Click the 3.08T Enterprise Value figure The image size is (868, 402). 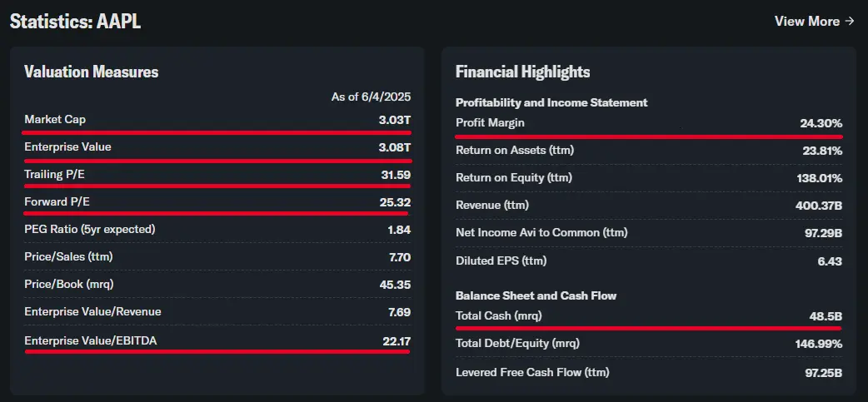[x=394, y=147]
